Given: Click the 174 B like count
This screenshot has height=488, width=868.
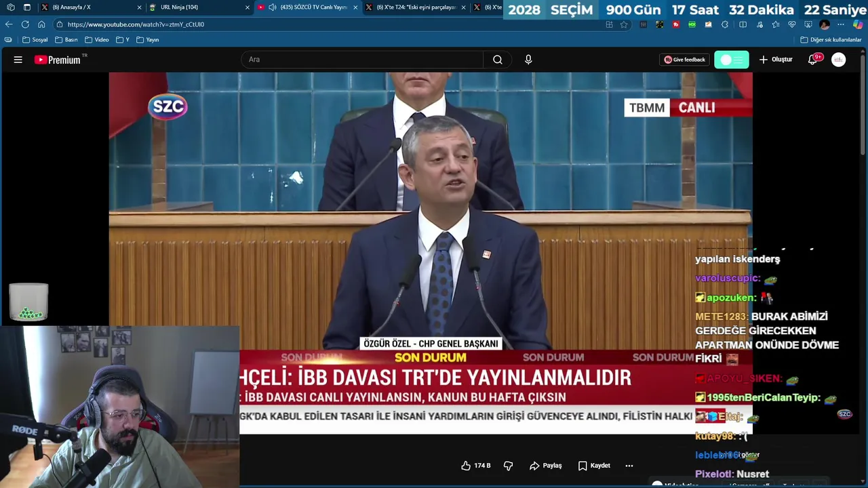Looking at the screenshot, I should tap(482, 466).
